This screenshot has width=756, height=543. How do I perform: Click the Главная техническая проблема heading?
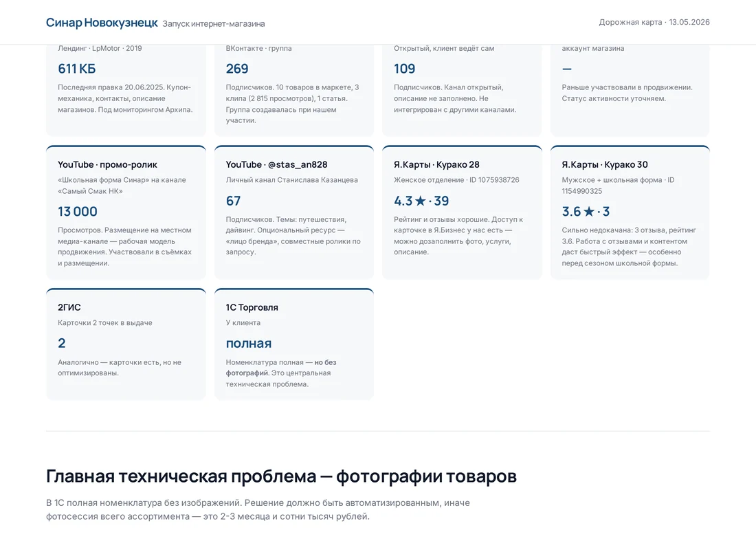(x=282, y=476)
